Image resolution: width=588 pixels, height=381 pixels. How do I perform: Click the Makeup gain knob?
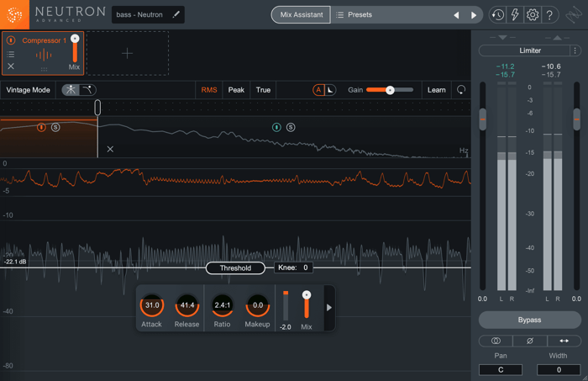[258, 305]
